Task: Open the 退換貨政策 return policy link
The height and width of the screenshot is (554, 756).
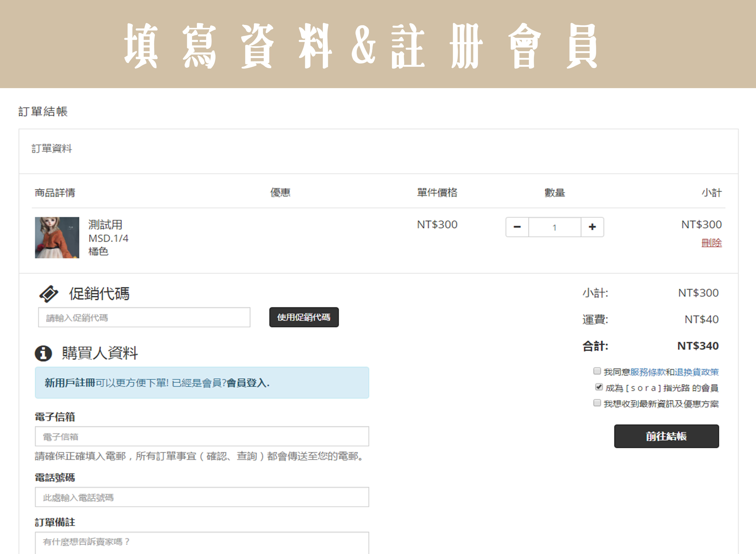Action: click(x=697, y=372)
